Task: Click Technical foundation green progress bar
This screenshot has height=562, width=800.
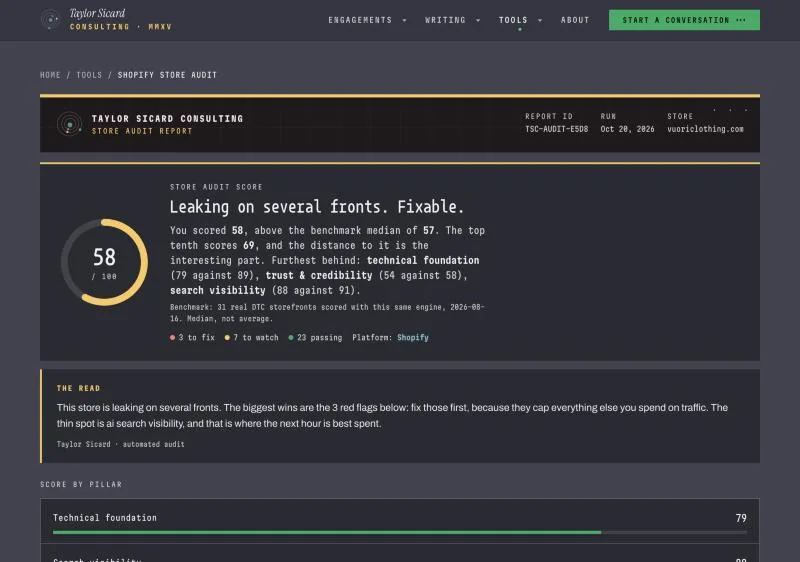Action: [x=327, y=532]
